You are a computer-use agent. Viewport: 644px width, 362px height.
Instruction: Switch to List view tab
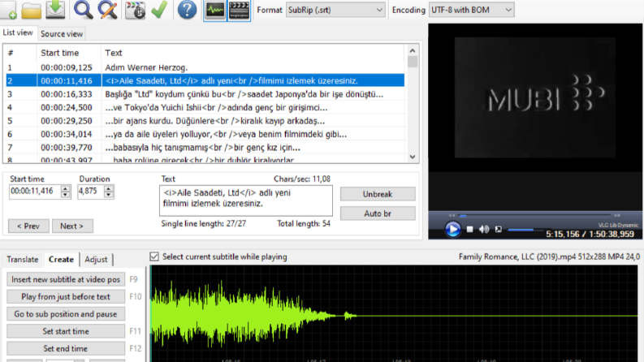pyautogui.click(x=18, y=32)
